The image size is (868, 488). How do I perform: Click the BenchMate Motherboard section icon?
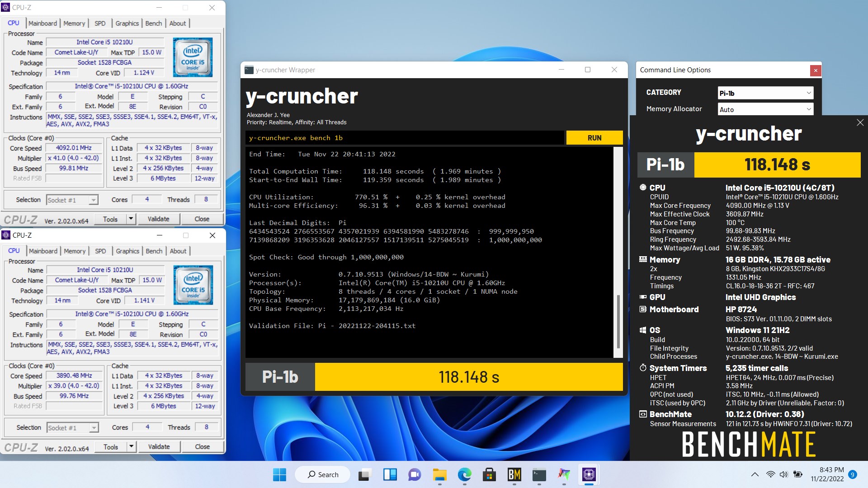643,309
